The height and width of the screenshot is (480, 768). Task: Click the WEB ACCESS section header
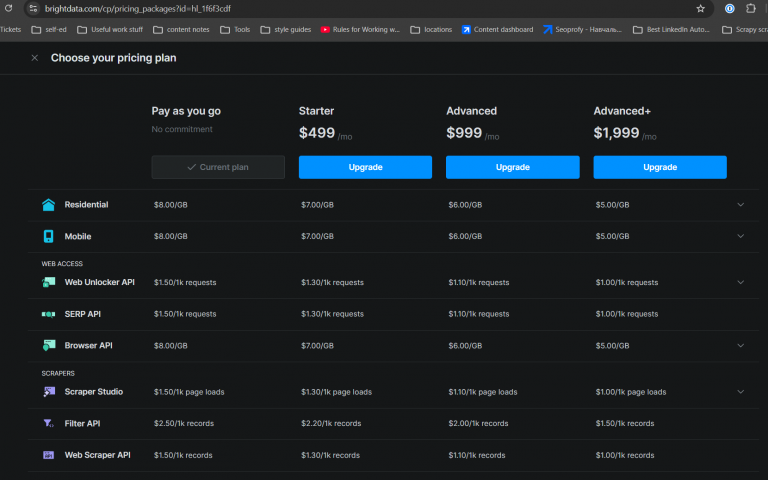pyautogui.click(x=62, y=264)
